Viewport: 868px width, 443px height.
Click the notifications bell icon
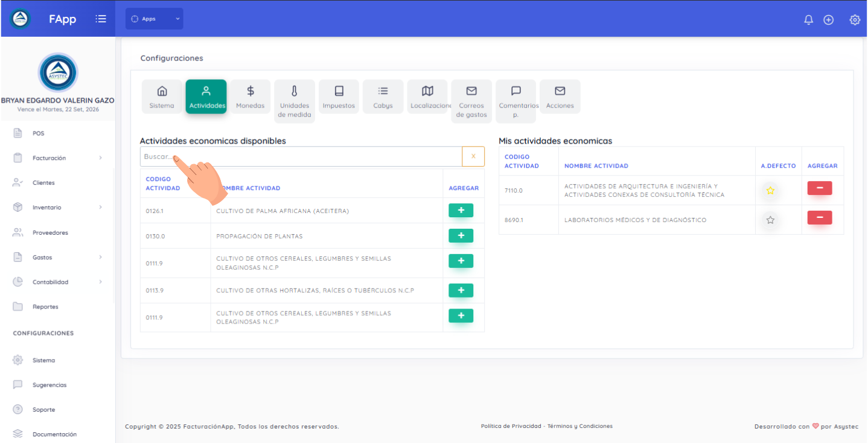click(808, 20)
